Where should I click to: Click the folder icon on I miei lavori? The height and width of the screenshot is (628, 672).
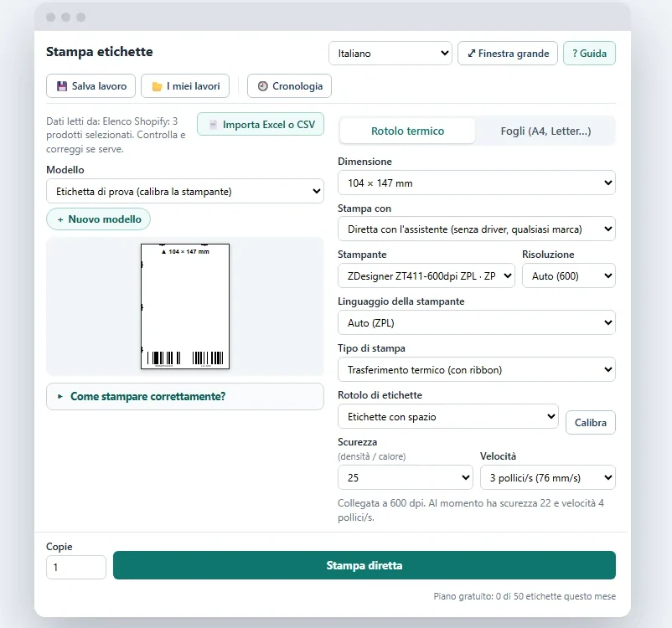tap(158, 86)
